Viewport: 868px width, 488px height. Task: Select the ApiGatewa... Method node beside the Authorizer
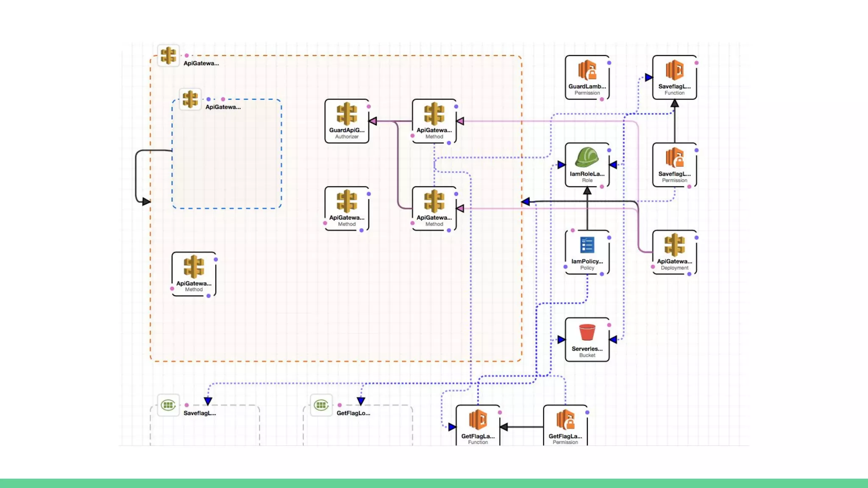(x=434, y=121)
